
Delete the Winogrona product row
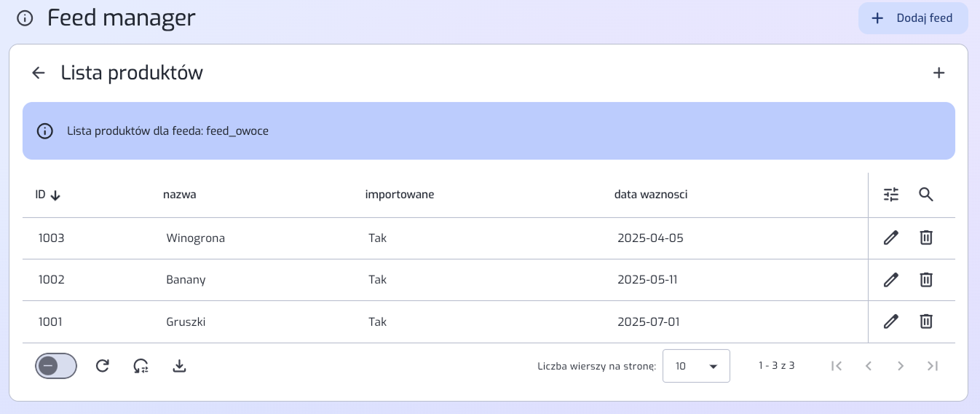925,238
